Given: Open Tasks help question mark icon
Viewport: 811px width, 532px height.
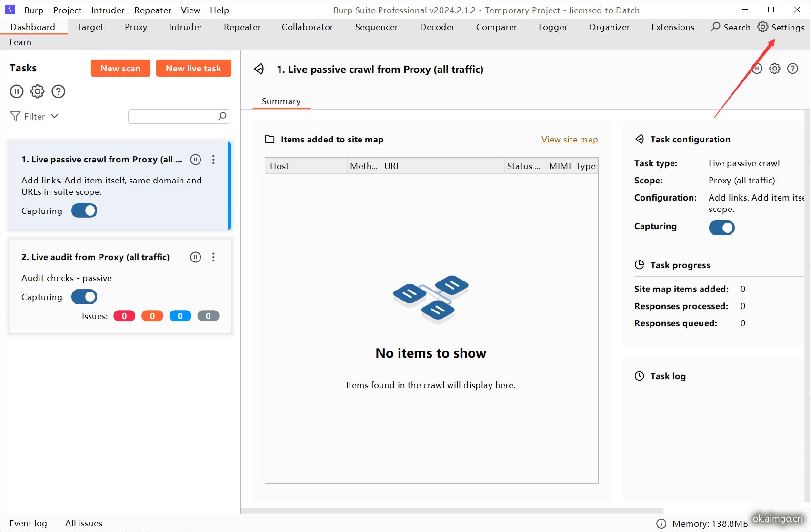Looking at the screenshot, I should pyautogui.click(x=58, y=91).
